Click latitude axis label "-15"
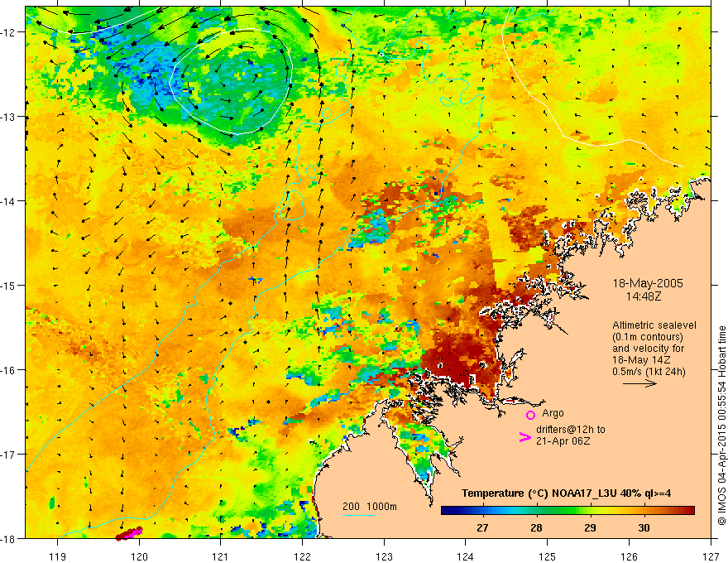 click(x=9, y=285)
